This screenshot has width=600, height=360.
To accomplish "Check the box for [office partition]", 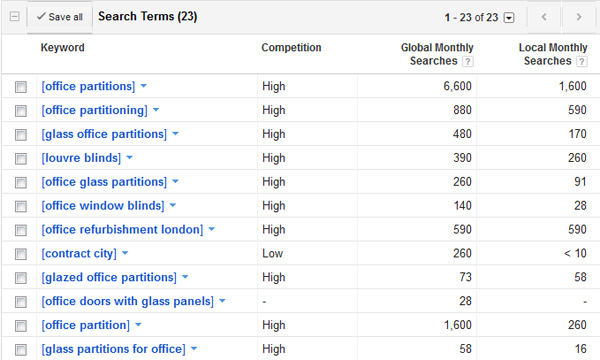I will (x=21, y=326).
